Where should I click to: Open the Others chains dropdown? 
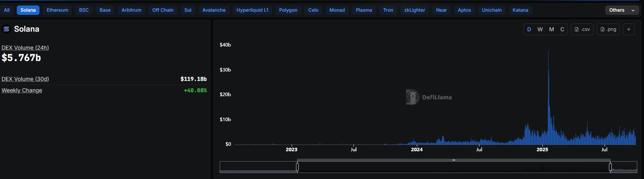pos(622,10)
